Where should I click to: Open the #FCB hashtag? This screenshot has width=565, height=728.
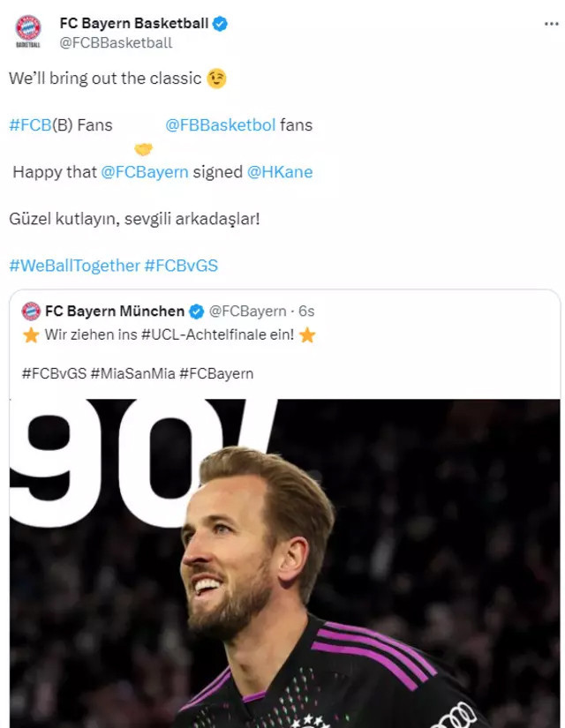[x=29, y=125]
